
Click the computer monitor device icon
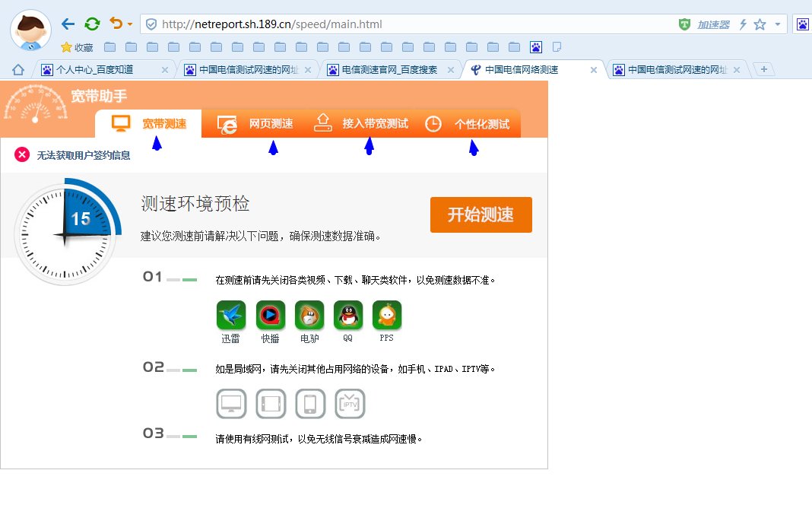(x=231, y=404)
